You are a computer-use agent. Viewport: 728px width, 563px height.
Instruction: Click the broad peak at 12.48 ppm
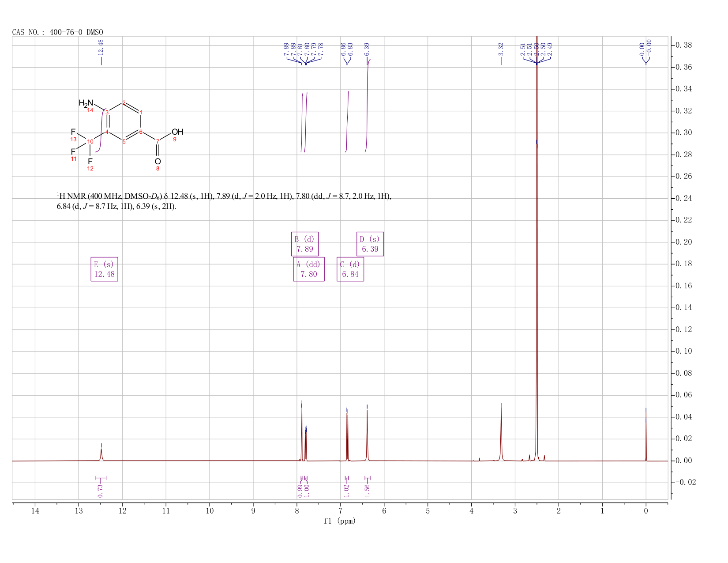101,455
